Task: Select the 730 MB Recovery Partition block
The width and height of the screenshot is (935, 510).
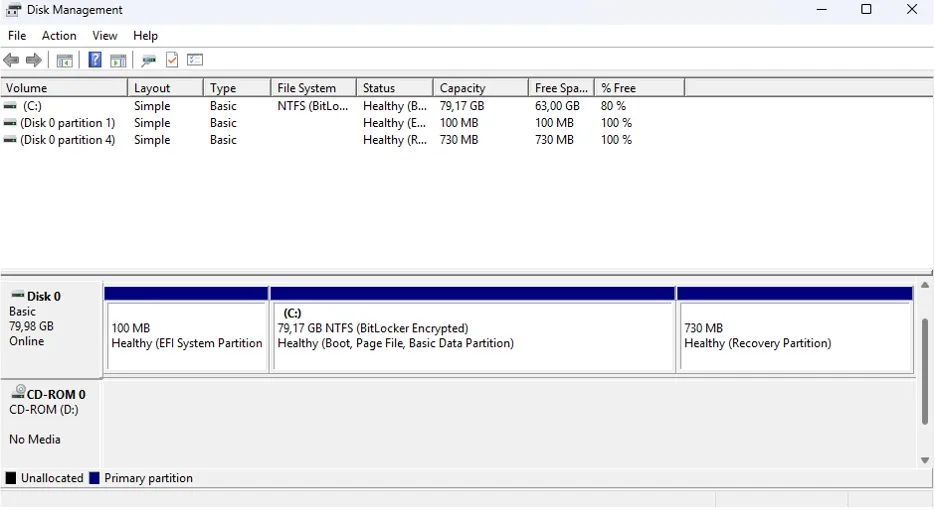Action: [x=794, y=336]
